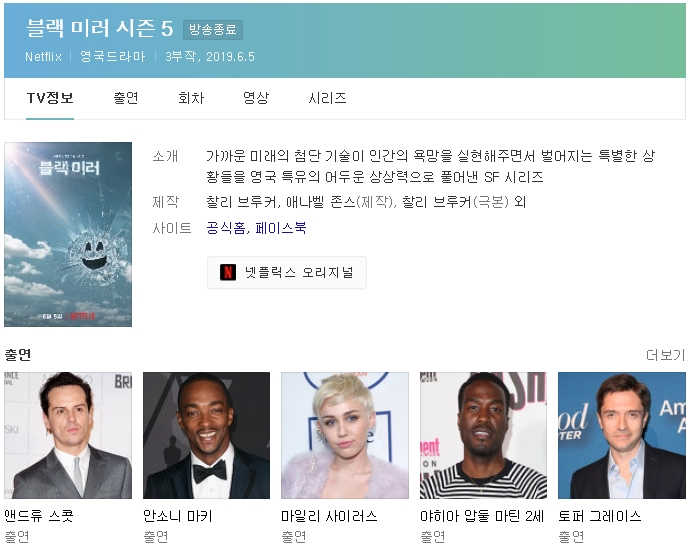Click the red Netflix N icon

tap(228, 272)
